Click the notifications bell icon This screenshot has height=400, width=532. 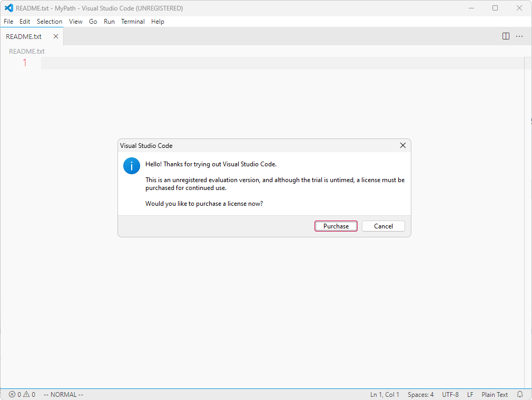[520, 394]
